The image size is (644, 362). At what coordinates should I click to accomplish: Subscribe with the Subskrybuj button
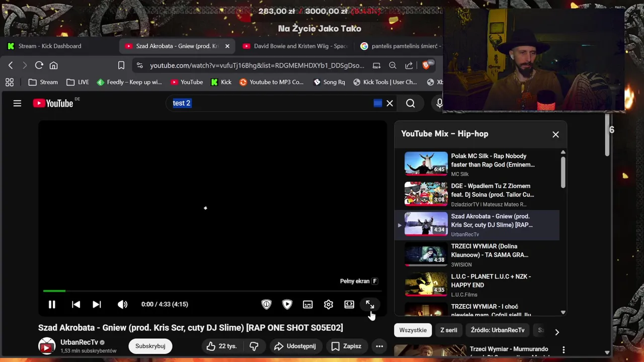pos(150,346)
